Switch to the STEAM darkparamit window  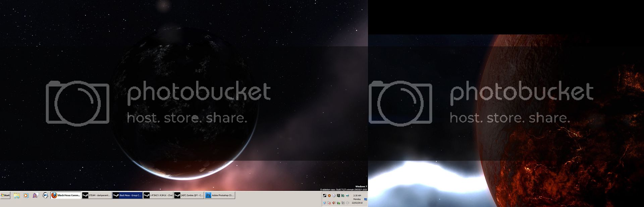(97, 195)
